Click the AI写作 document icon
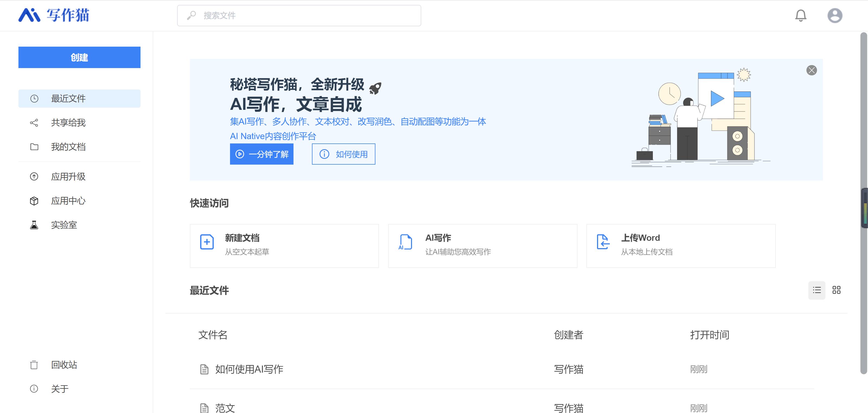The height and width of the screenshot is (413, 868). point(405,242)
